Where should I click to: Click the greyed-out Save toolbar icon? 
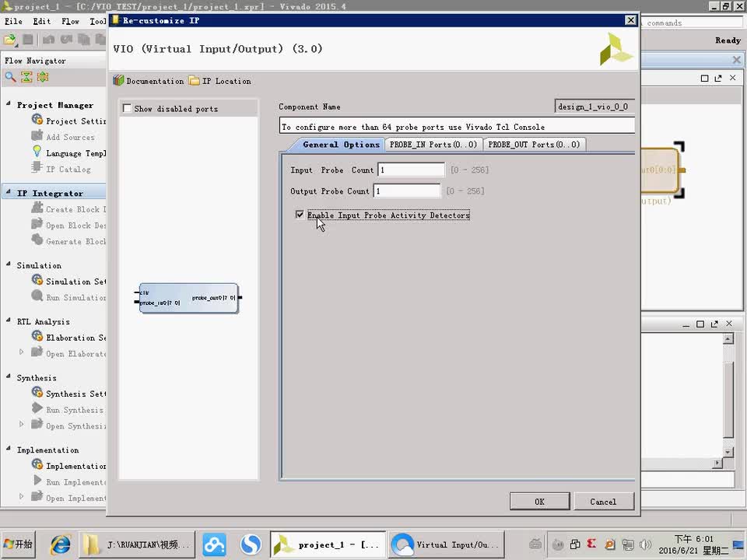click(x=28, y=40)
